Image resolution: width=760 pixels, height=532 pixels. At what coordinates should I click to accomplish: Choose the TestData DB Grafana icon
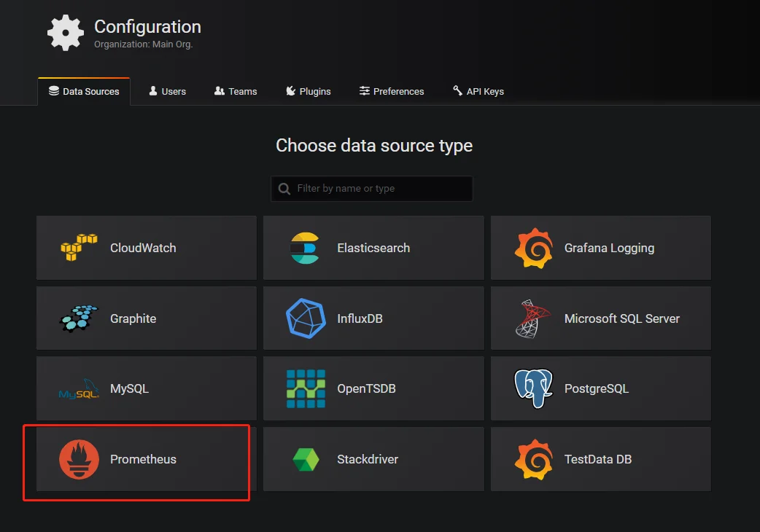click(x=534, y=459)
